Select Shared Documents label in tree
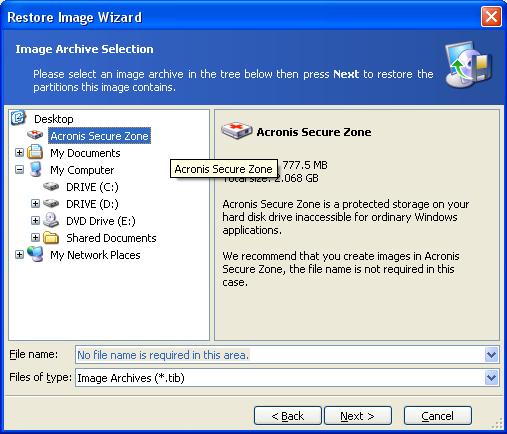 pyautogui.click(x=111, y=238)
